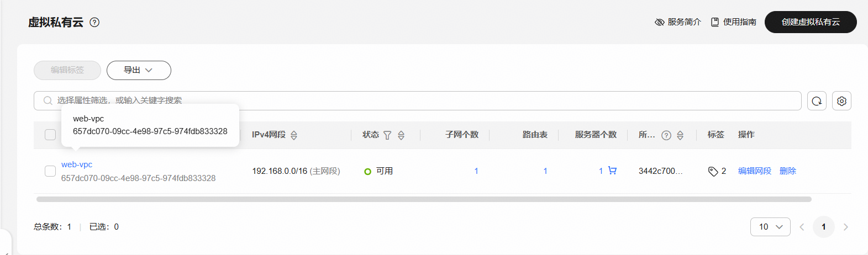
Task: Click help icon in 所… column header
Action: click(x=666, y=135)
